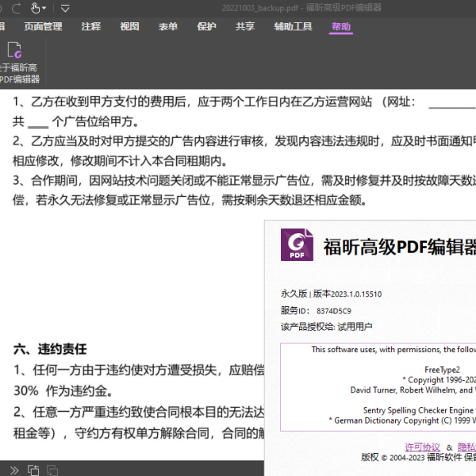Click the Foxit PDF logo in About dialog

(297, 244)
